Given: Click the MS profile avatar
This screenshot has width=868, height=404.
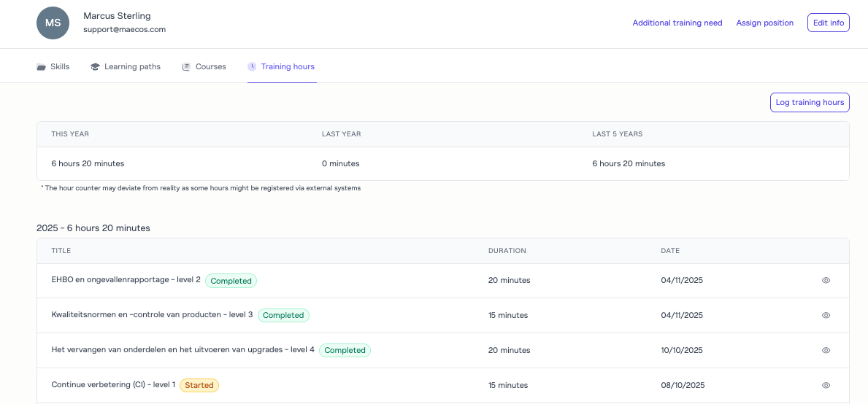Looking at the screenshot, I should 53,23.
